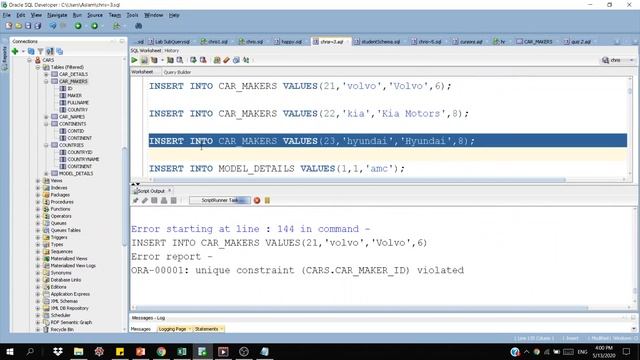
Task: Click the green Forward navigation arrow
Action: coord(94,26)
